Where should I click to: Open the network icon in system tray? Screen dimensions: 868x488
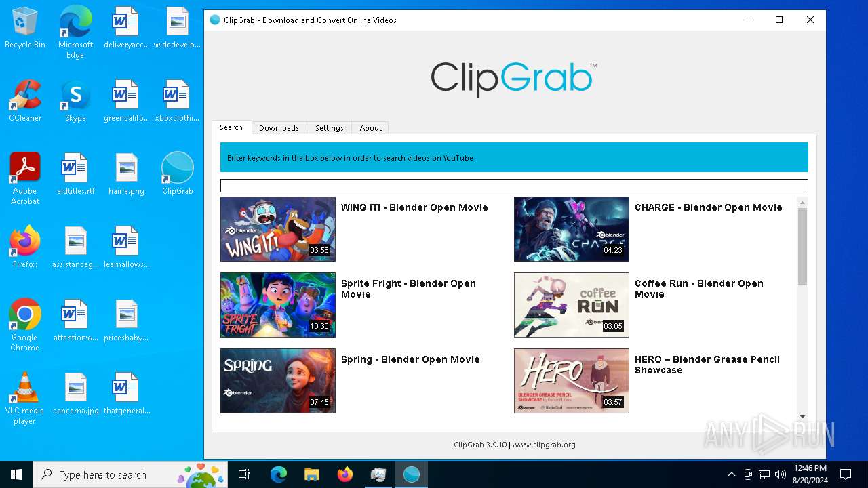tap(764, 474)
